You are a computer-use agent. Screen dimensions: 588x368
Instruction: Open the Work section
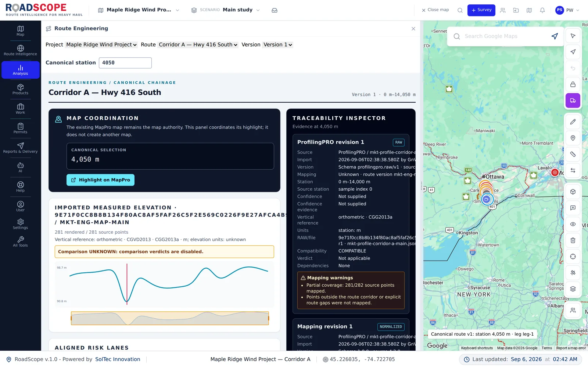[x=20, y=109]
